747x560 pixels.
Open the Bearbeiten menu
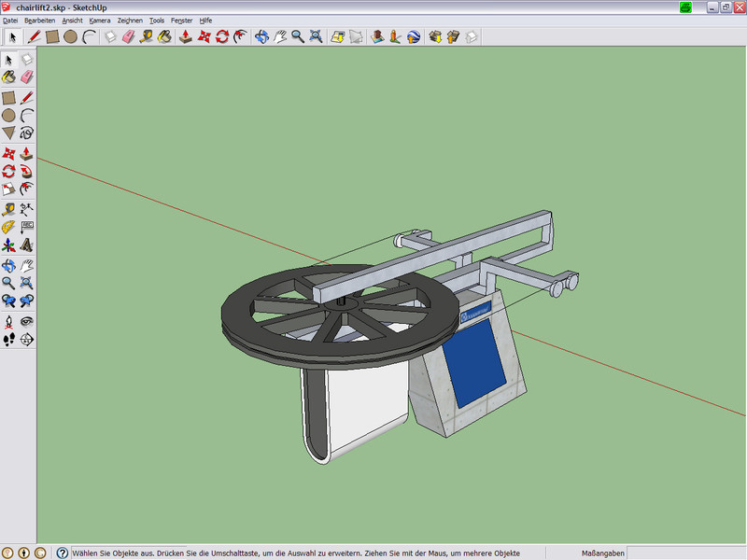(40, 21)
